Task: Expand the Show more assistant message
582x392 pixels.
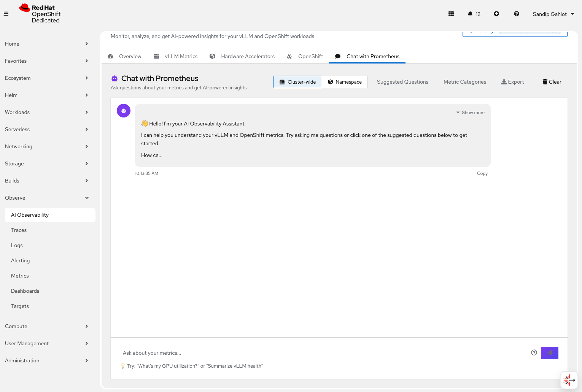Action: [x=470, y=112]
